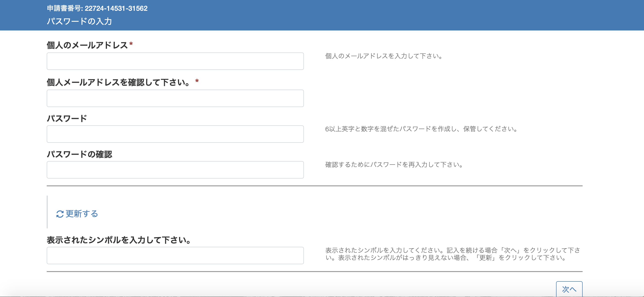Click the red asterisk after email confirmation label
This screenshot has width=644, height=297.
[x=197, y=81]
